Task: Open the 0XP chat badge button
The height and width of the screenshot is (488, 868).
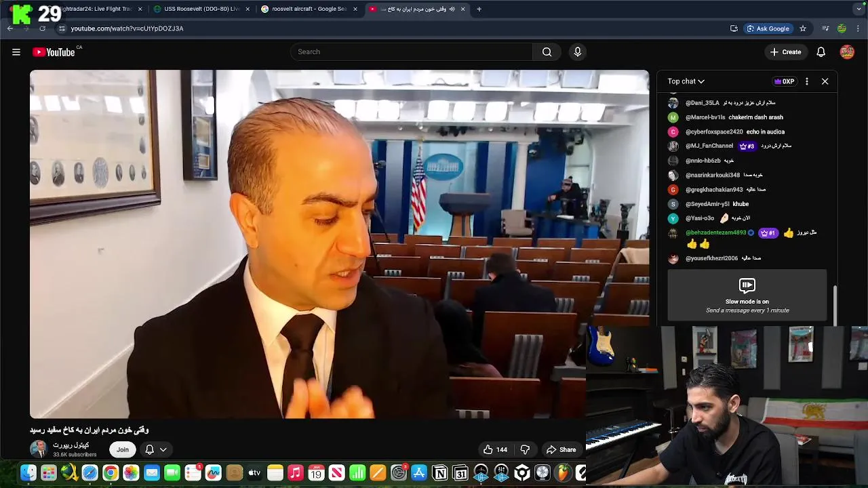Action: tap(784, 81)
